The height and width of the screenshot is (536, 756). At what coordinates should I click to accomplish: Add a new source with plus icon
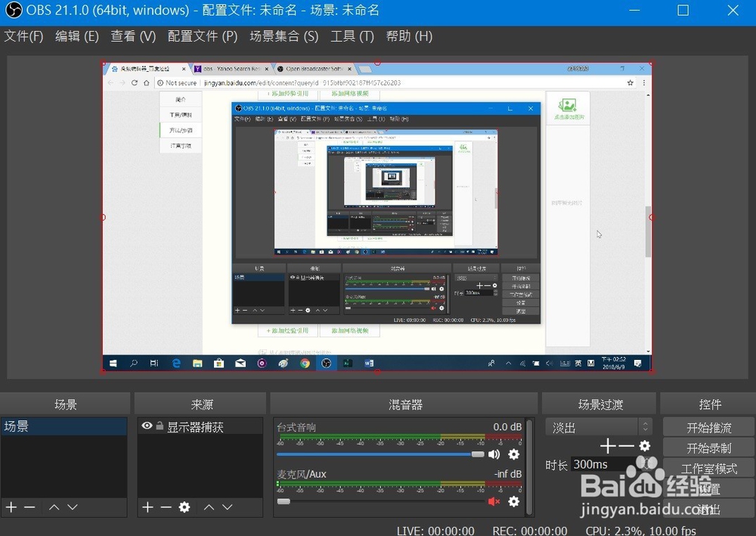click(148, 507)
